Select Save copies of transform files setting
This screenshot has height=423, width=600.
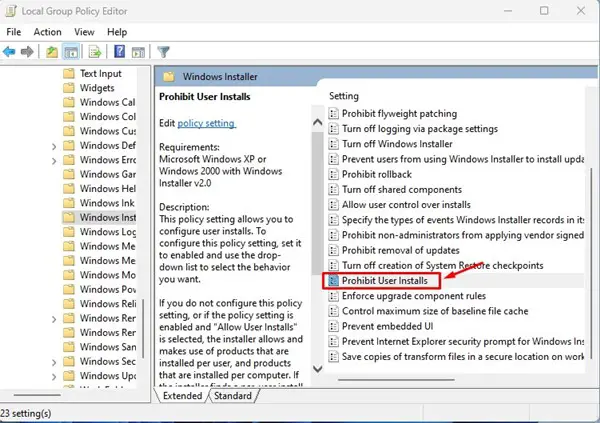(x=456, y=356)
